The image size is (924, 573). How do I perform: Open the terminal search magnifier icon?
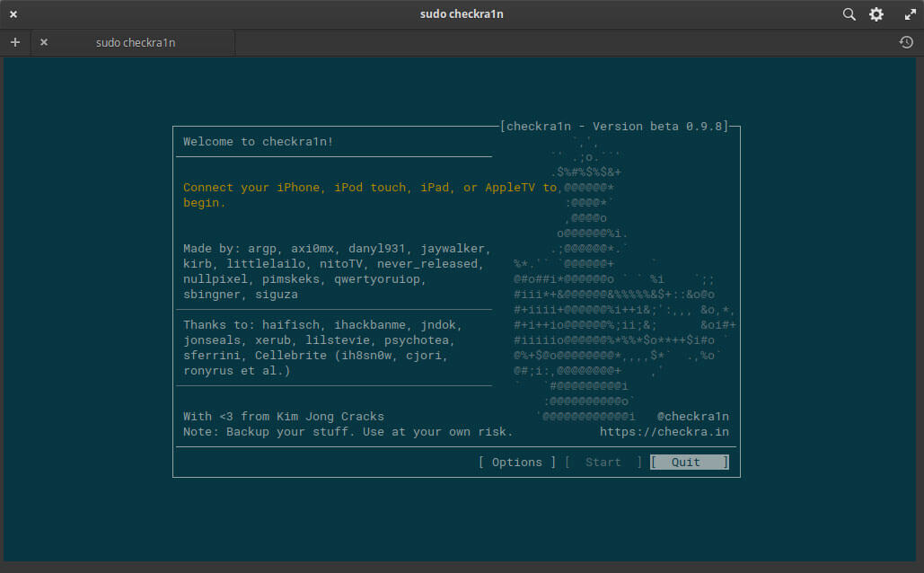tap(849, 14)
